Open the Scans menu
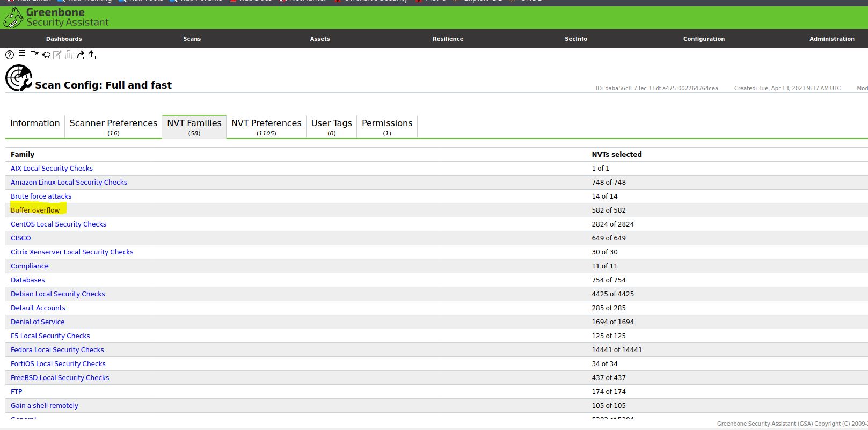The image size is (868, 430). (x=192, y=39)
